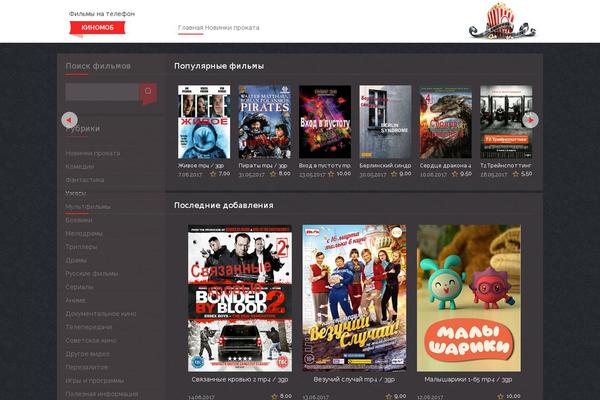The width and height of the screenshot is (600, 400).
Task: Open the Живое movie poster
Action: pos(204,122)
